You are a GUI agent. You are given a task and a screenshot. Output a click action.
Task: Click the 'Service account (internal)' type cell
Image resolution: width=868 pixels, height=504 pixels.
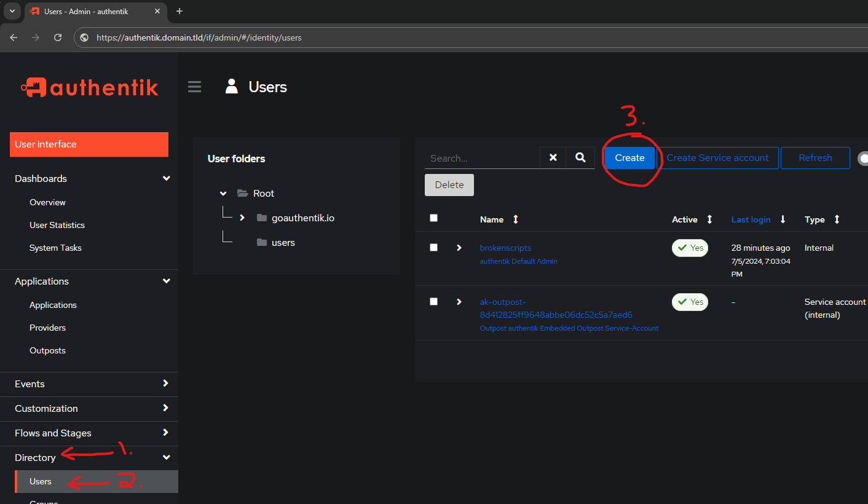[835, 308]
